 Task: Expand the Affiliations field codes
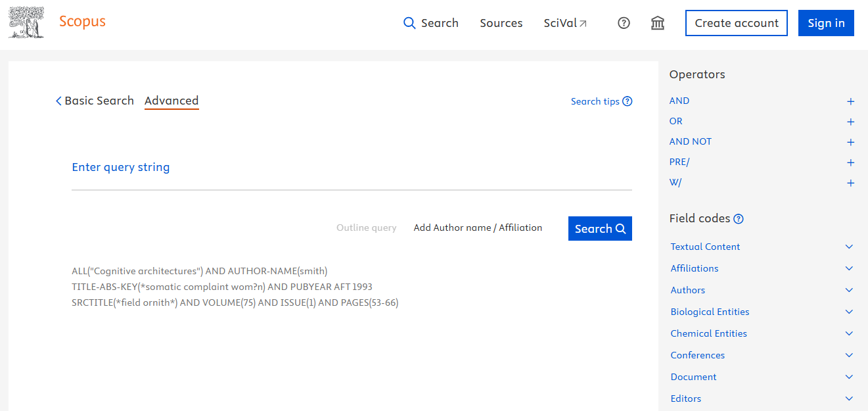point(849,268)
